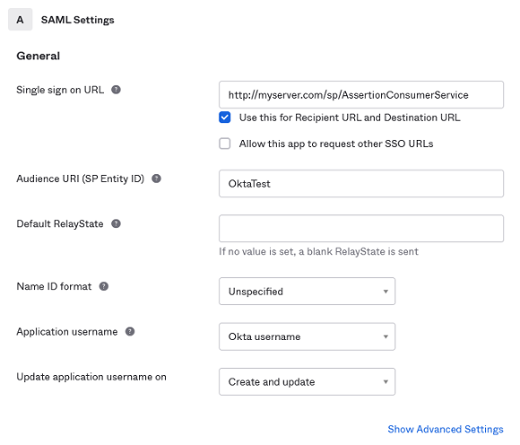Click the General subsection heading
This screenshot has width=520, height=445.
click(x=38, y=56)
